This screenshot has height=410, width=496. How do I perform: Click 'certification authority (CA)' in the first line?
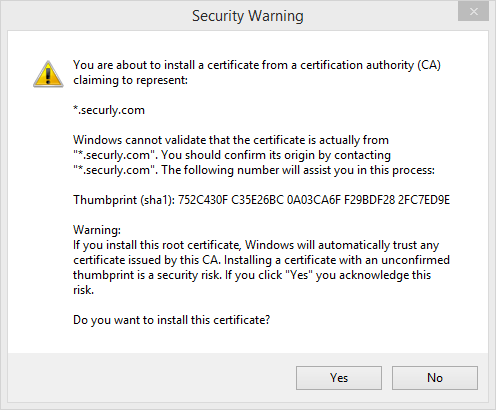tap(370, 65)
